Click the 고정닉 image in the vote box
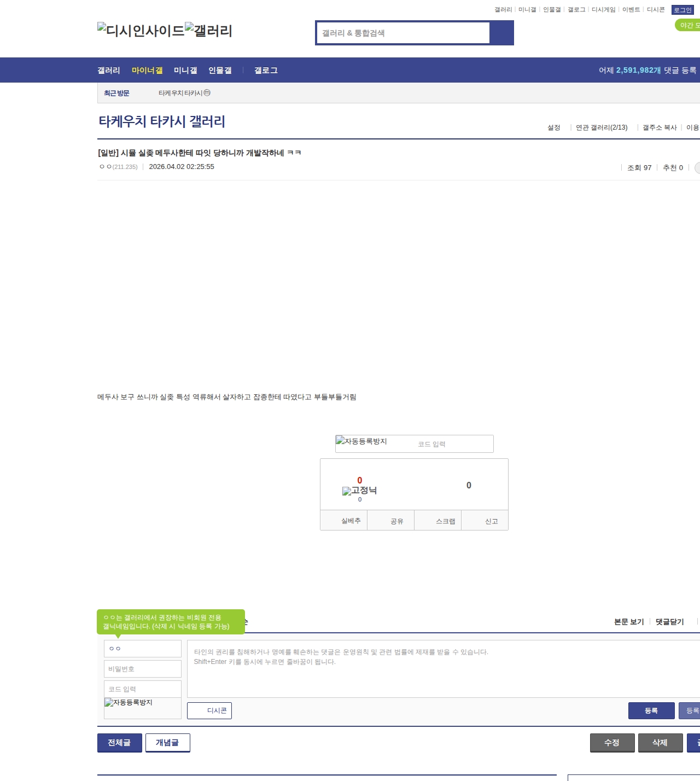The height and width of the screenshot is (781, 700). [359, 491]
